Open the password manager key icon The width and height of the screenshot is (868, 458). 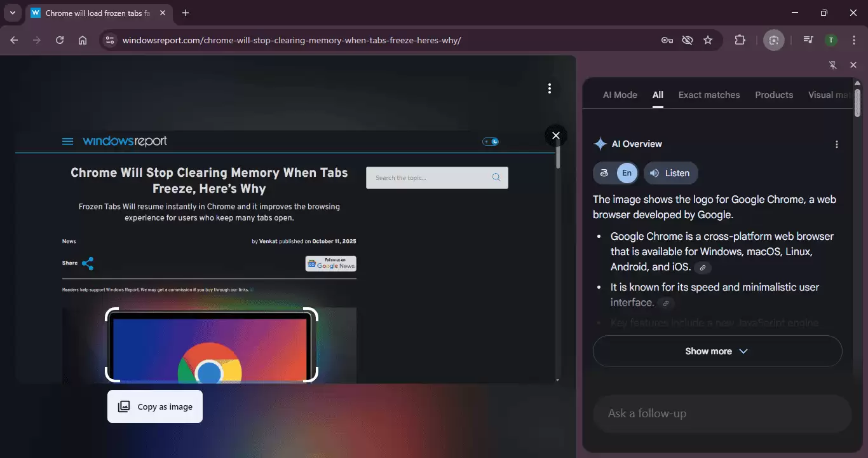[667, 40]
